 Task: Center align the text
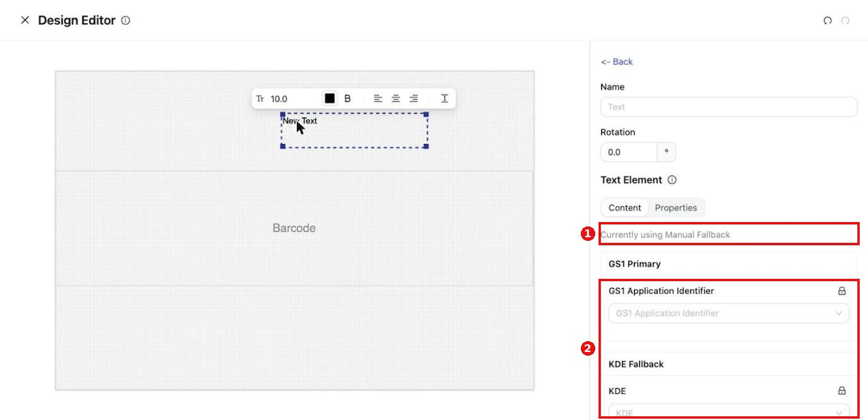tap(396, 99)
